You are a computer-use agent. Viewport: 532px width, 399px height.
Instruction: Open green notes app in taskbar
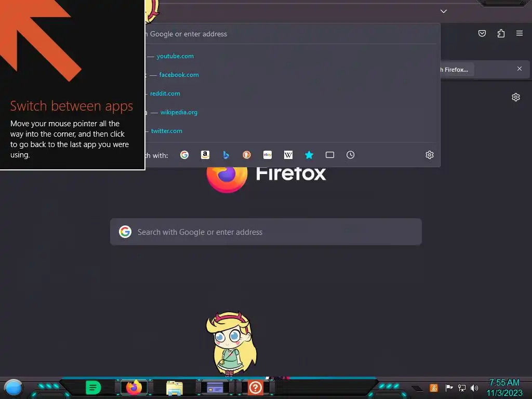[94, 388]
